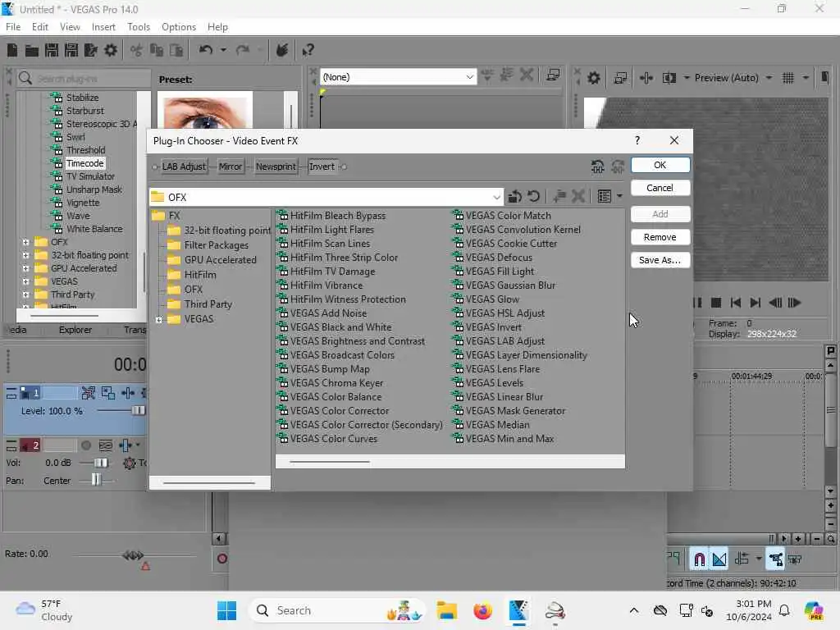
Task: Select the Newsprint plug-in in chain
Action: tap(276, 167)
